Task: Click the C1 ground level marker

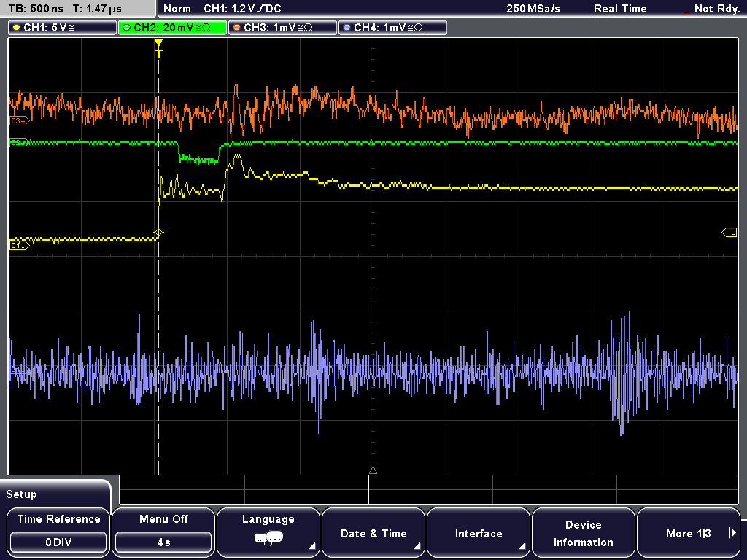Action: tap(19, 245)
